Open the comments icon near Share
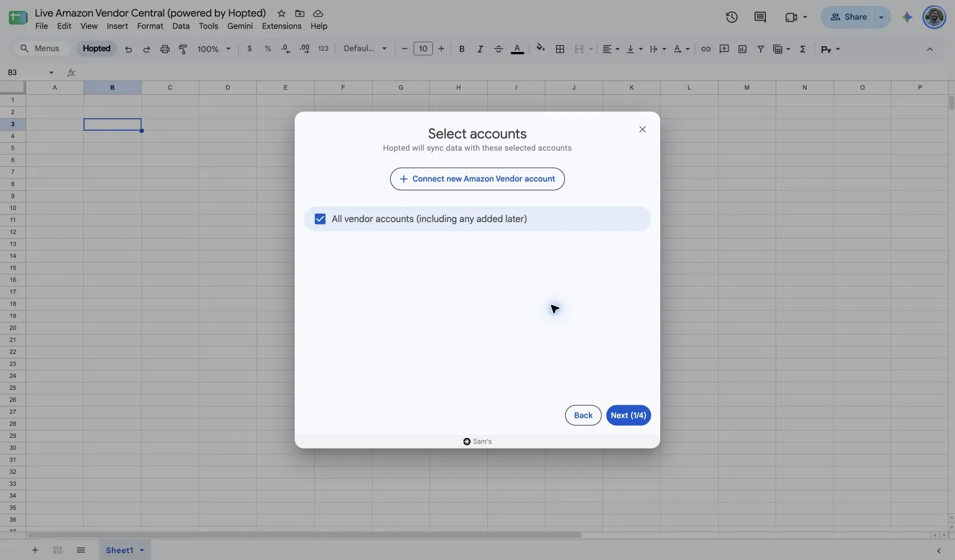The image size is (955, 560). (x=760, y=17)
